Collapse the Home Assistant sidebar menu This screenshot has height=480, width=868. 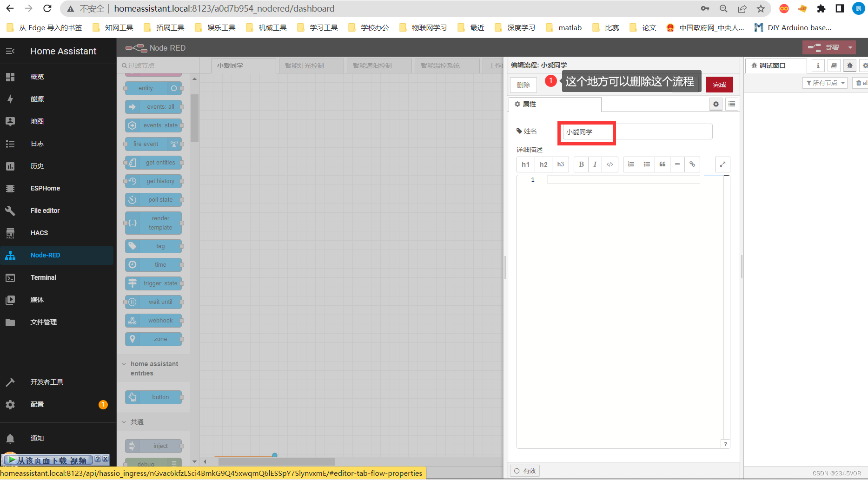[x=10, y=51]
